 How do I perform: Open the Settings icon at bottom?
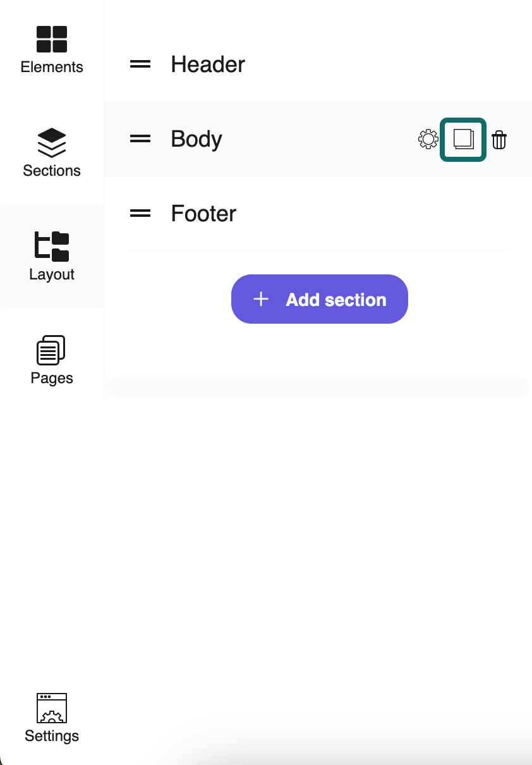tap(52, 708)
